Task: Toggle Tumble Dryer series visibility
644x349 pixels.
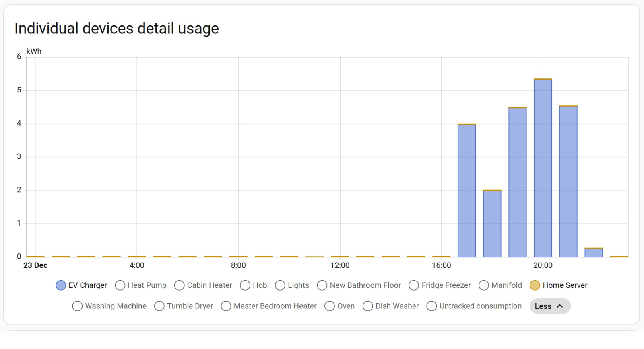Action: click(x=159, y=306)
